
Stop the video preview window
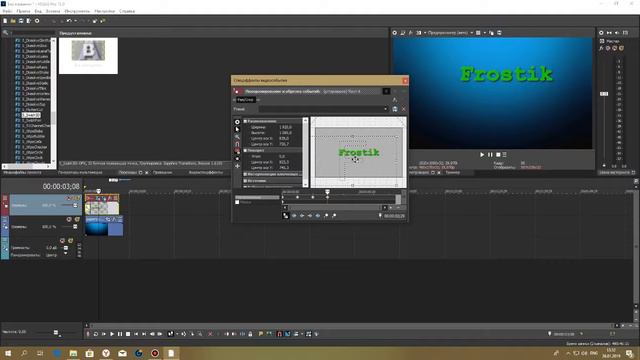pos(498,155)
